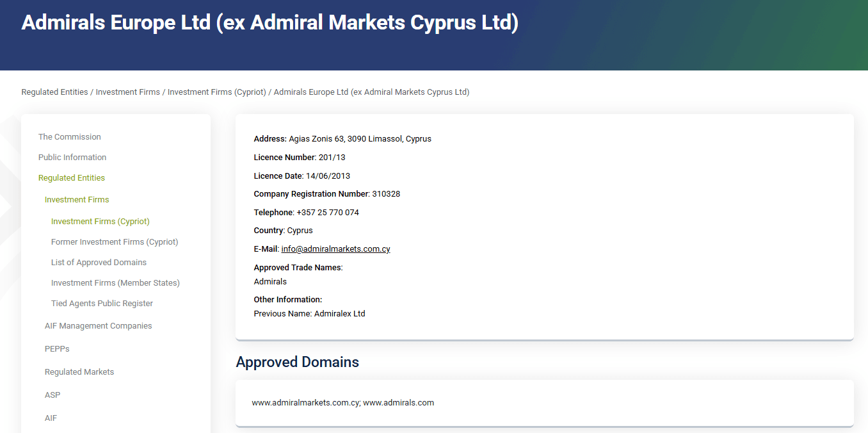Select Other Information label
Viewport: 868px width, 433px height.
coord(287,300)
